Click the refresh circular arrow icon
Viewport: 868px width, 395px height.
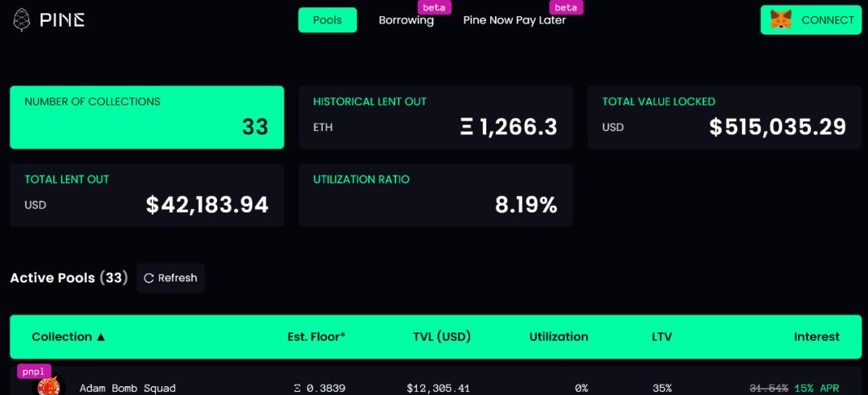(x=149, y=278)
